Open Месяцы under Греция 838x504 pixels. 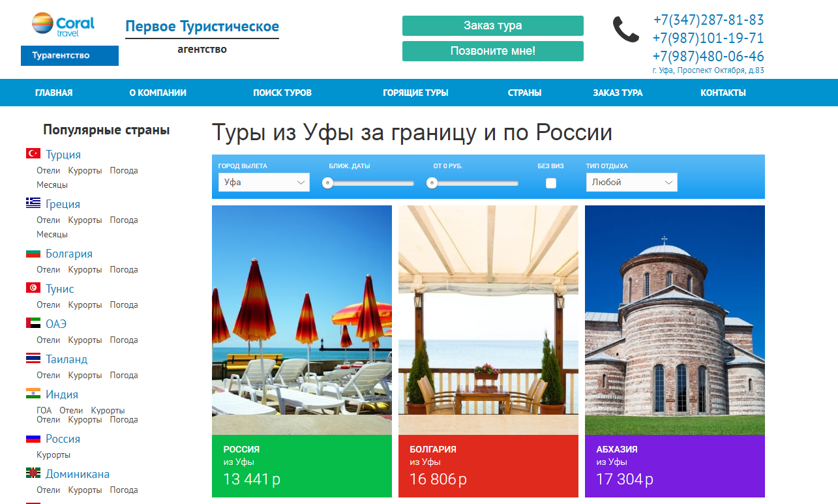52,234
